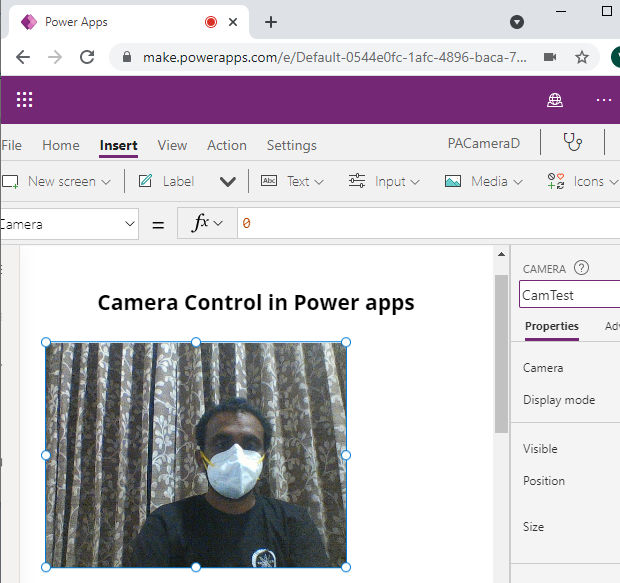Select the Properties tab in right pane
The image size is (620, 583).
click(552, 326)
